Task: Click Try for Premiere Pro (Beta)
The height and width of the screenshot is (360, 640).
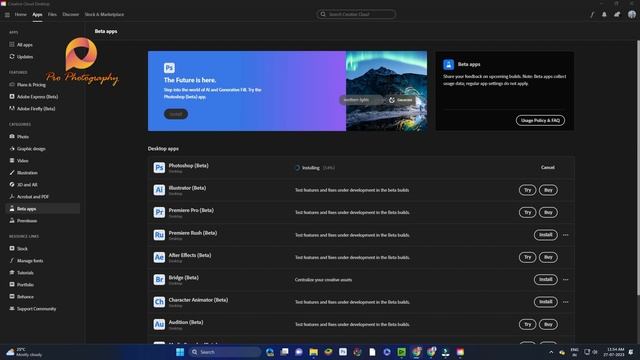Action: (527, 212)
